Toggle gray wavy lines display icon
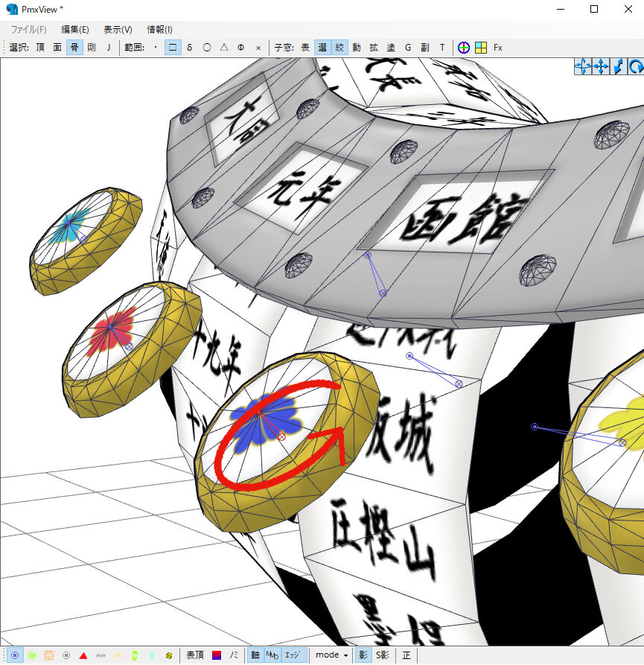 click(x=101, y=655)
